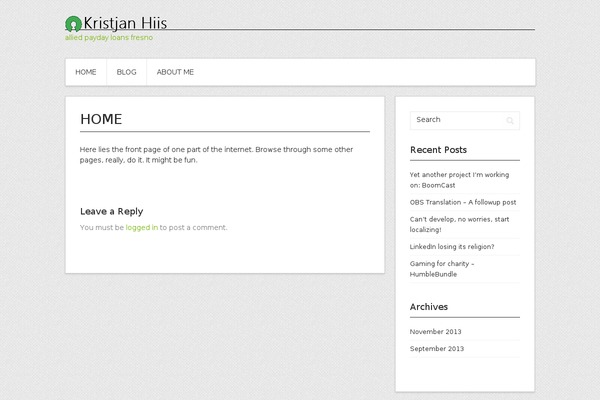This screenshot has height=400, width=600.
Task: Click the green circular site logo
Action: (x=73, y=24)
